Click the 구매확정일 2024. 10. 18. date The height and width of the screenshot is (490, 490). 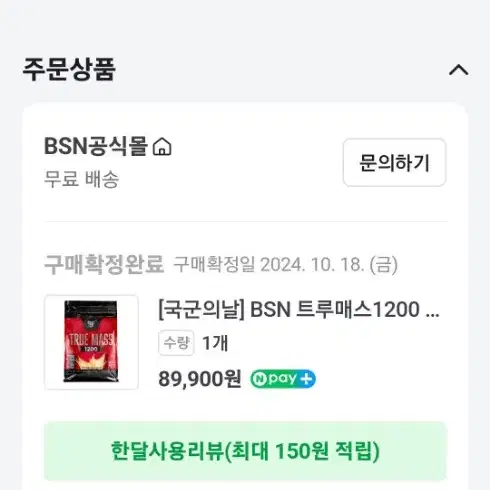pyautogui.click(x=286, y=265)
